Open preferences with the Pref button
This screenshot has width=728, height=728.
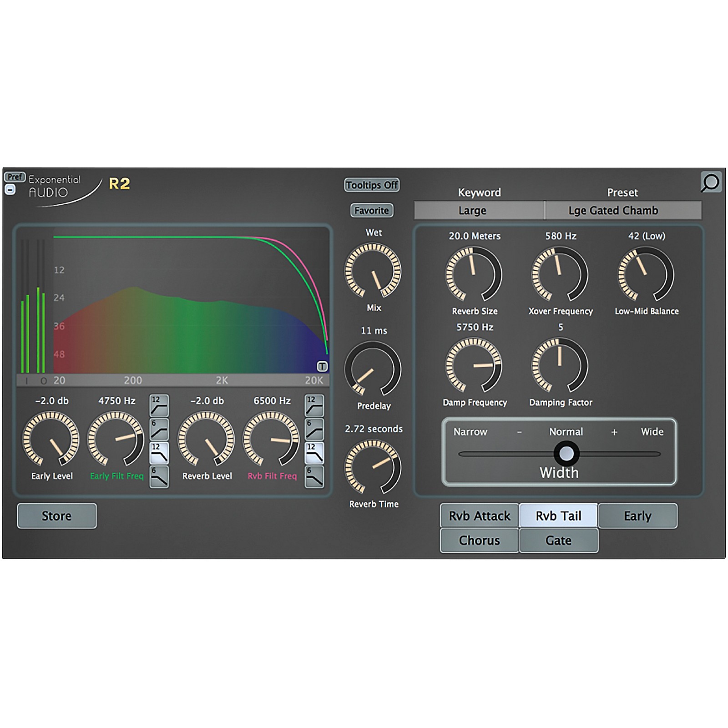click(15, 177)
